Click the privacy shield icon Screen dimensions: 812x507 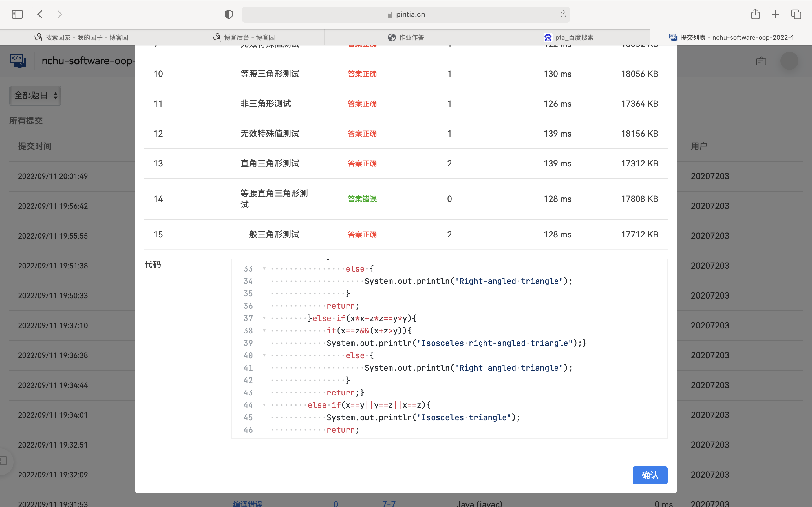228,14
